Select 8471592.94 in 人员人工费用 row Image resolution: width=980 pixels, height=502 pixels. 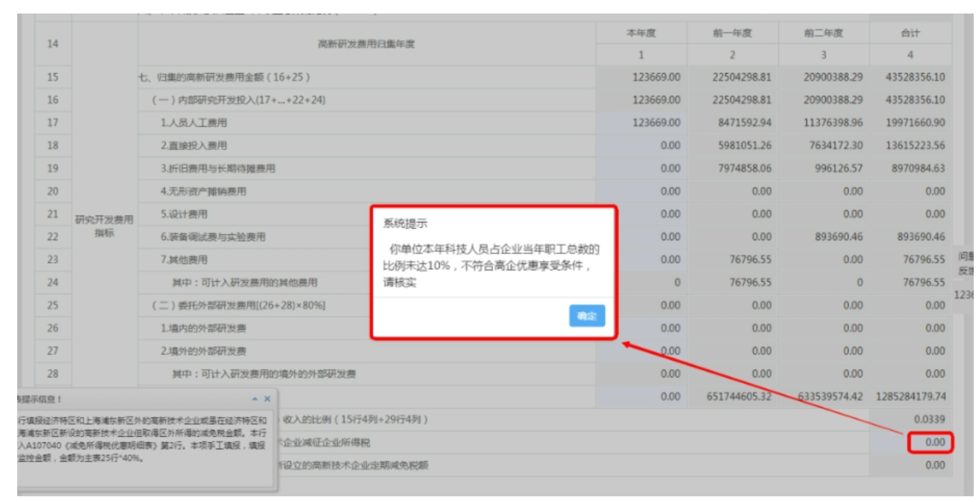(745, 123)
